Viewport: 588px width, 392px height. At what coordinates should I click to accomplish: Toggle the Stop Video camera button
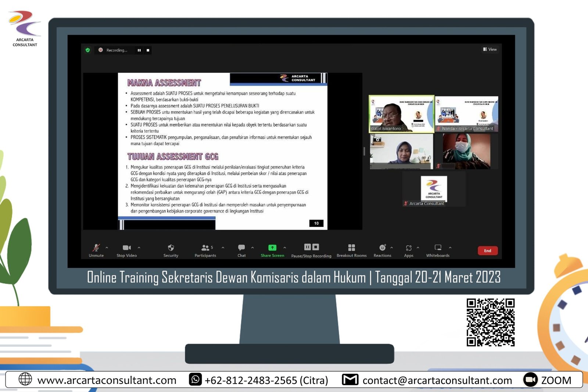tap(126, 248)
